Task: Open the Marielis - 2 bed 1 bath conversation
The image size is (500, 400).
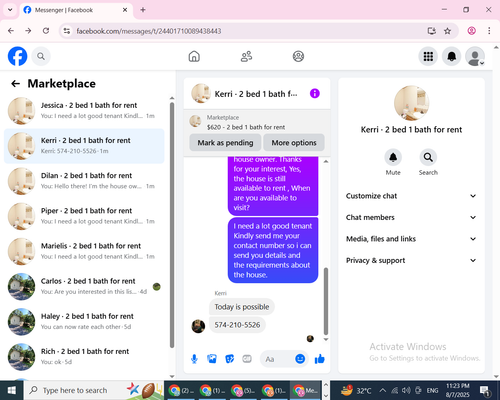Action: coord(84,251)
